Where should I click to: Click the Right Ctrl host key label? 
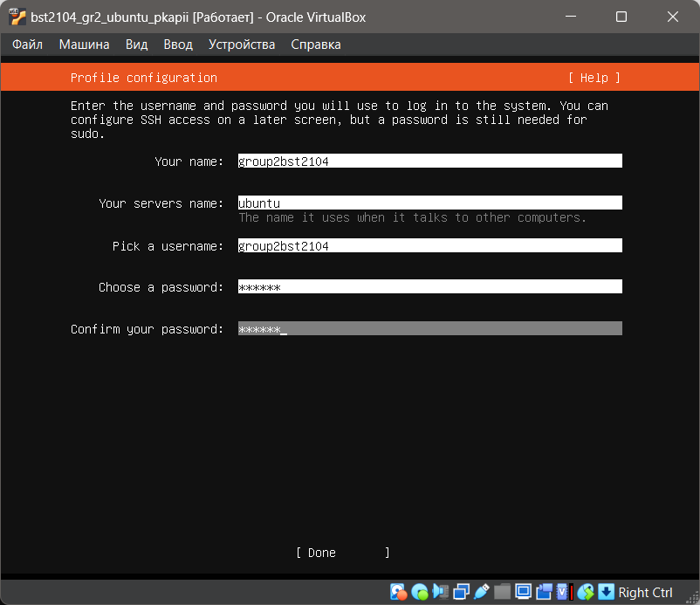[x=645, y=593]
